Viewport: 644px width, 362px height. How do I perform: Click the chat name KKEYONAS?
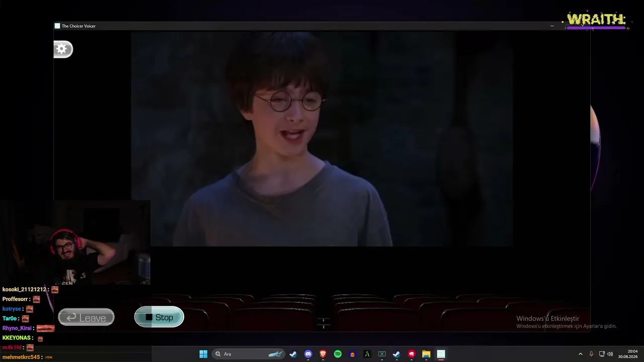pos(17,338)
